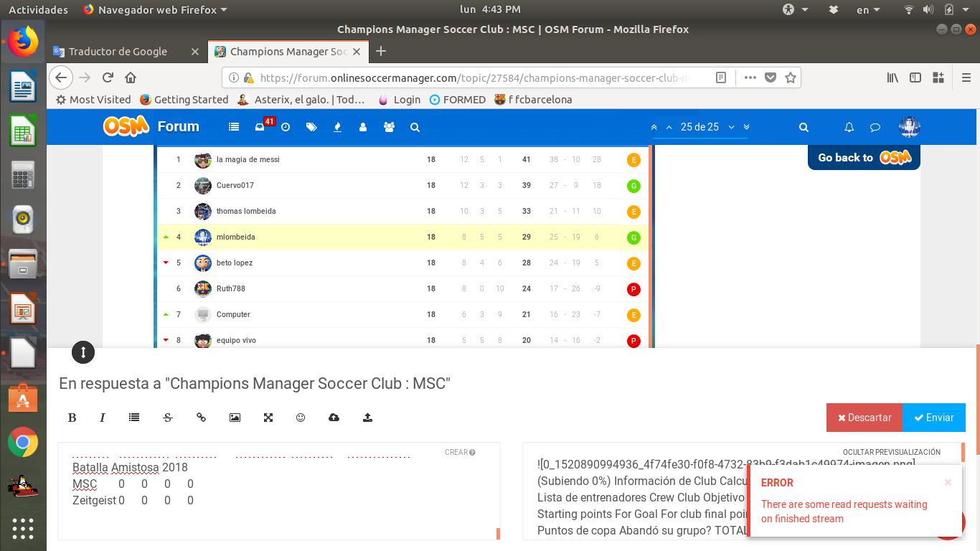The height and width of the screenshot is (551, 980).
Task: Open the user avatar profile menu
Action: pyautogui.click(x=910, y=127)
